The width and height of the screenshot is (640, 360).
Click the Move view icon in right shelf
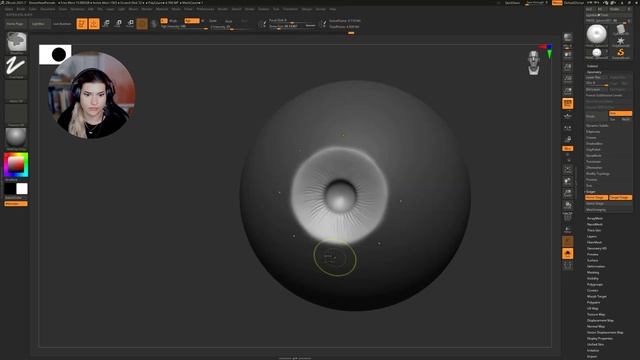pyautogui.click(x=568, y=181)
